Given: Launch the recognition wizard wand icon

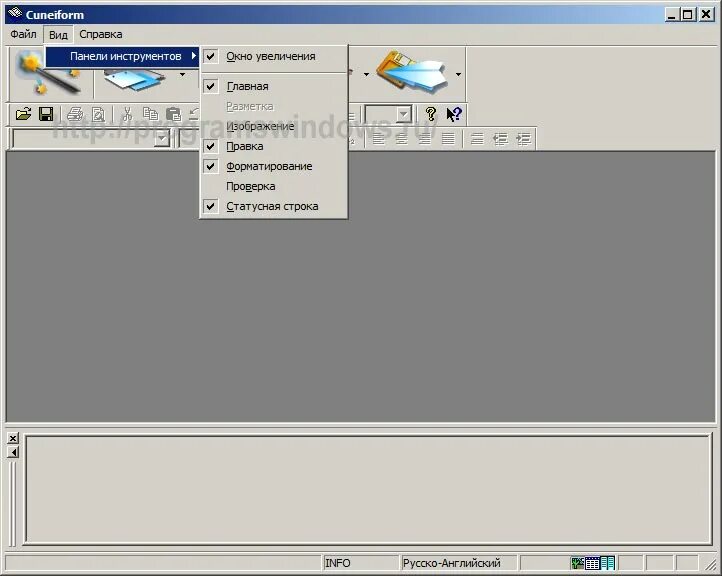Looking at the screenshot, I should (x=48, y=74).
